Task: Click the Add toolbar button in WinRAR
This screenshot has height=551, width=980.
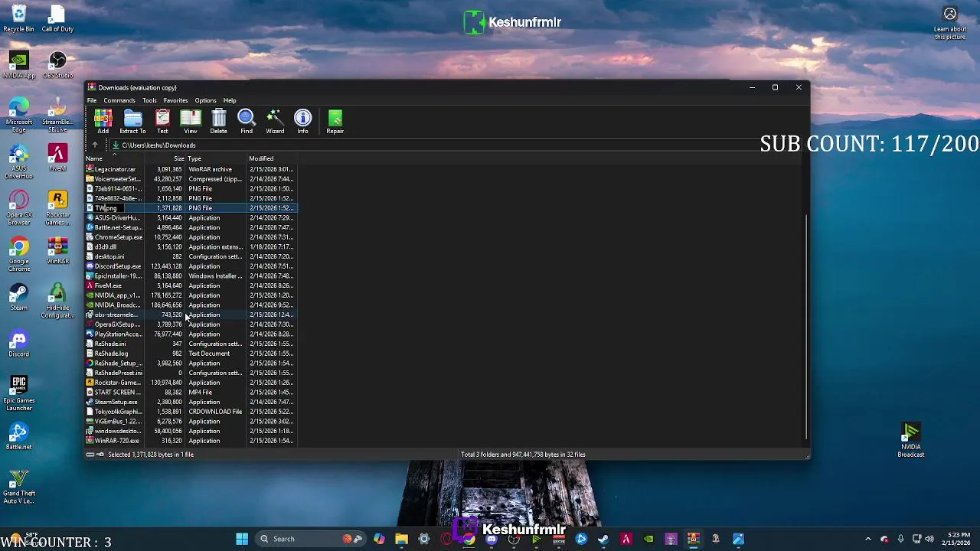Action: click(103, 121)
